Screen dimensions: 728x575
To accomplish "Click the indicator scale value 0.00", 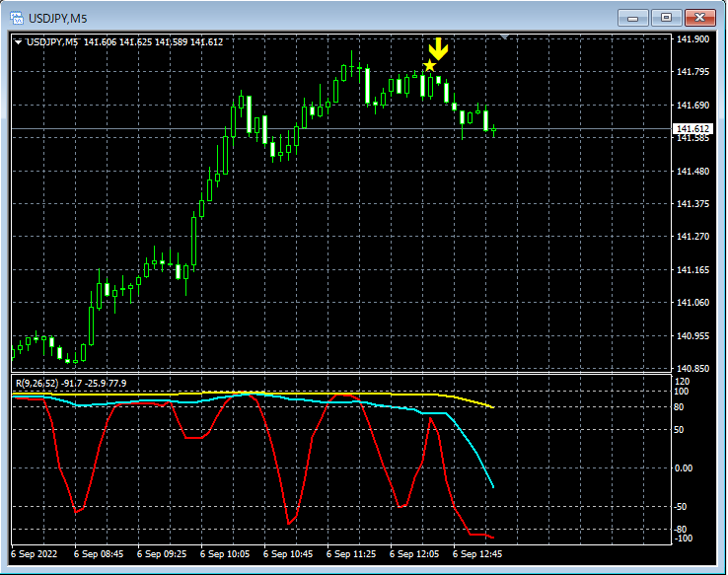I will click(684, 468).
